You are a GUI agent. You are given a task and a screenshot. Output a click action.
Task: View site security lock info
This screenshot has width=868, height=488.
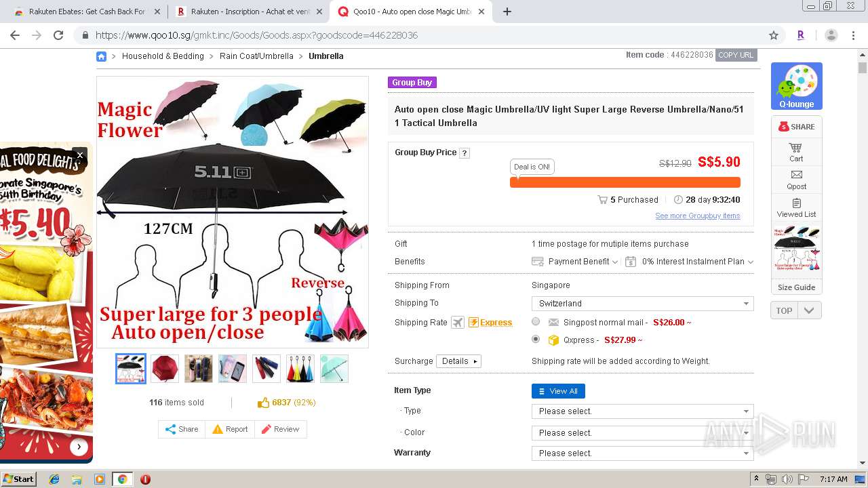click(x=85, y=35)
